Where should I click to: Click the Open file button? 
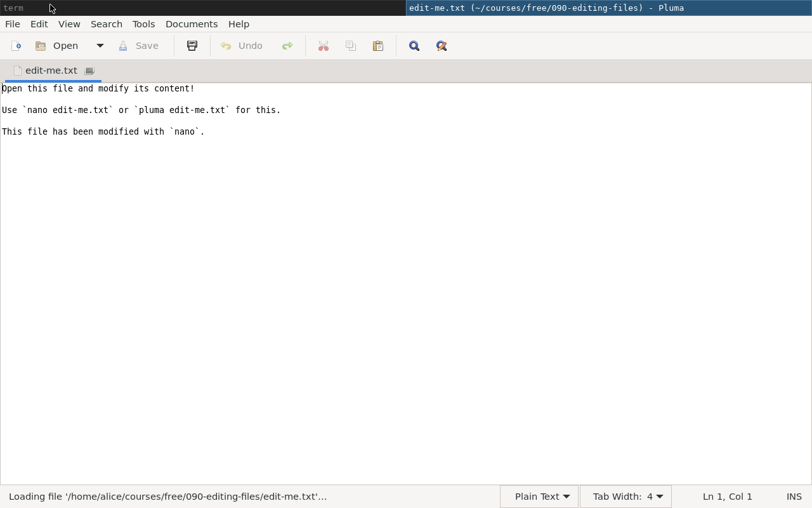click(57, 46)
